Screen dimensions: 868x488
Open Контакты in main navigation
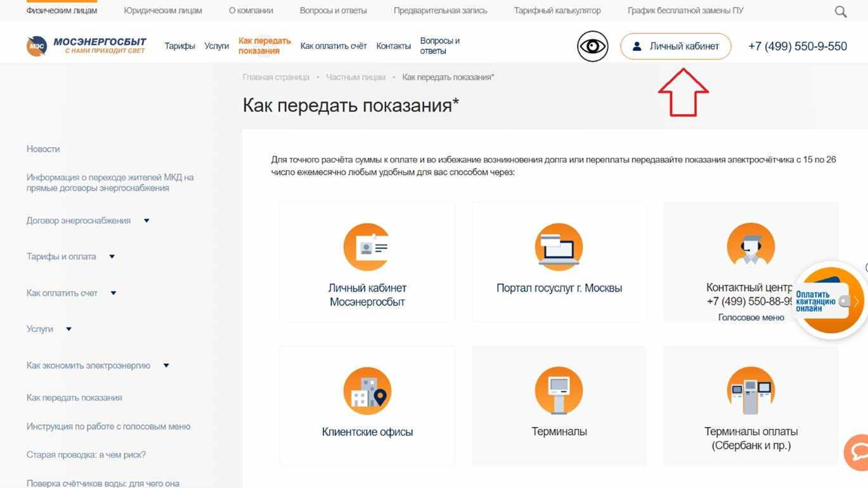[394, 46]
